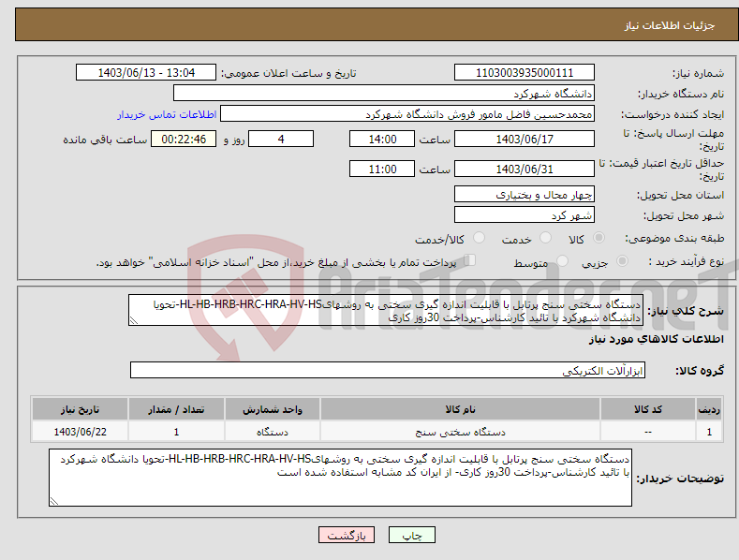Click the delivery city field شهر کرد
The width and height of the screenshot is (739, 560).
(525, 214)
